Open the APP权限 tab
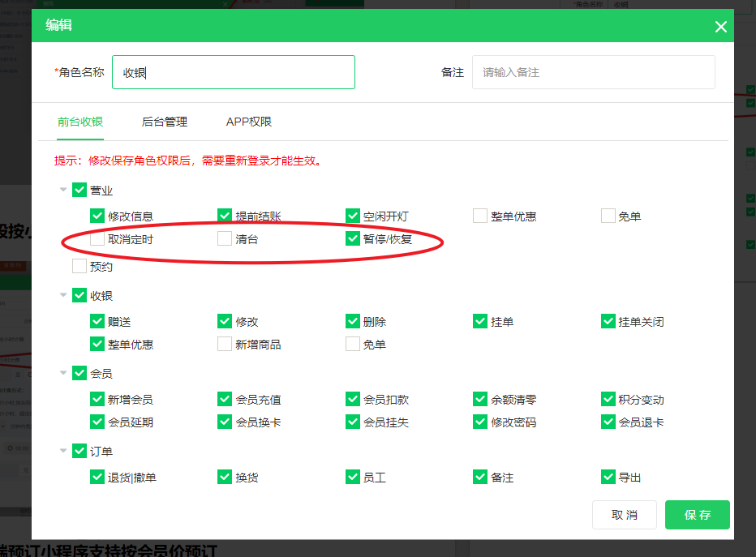Viewport: 756px width, 557px height. [249, 122]
